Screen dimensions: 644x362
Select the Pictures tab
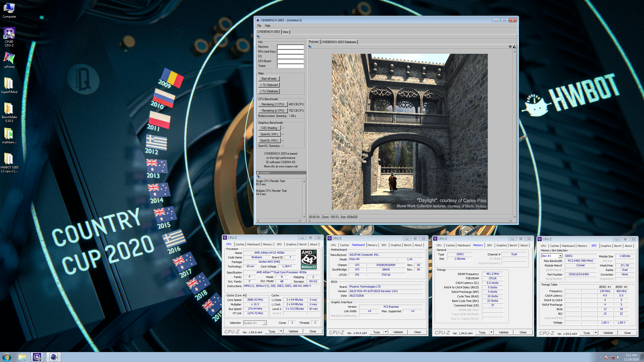coord(313,42)
